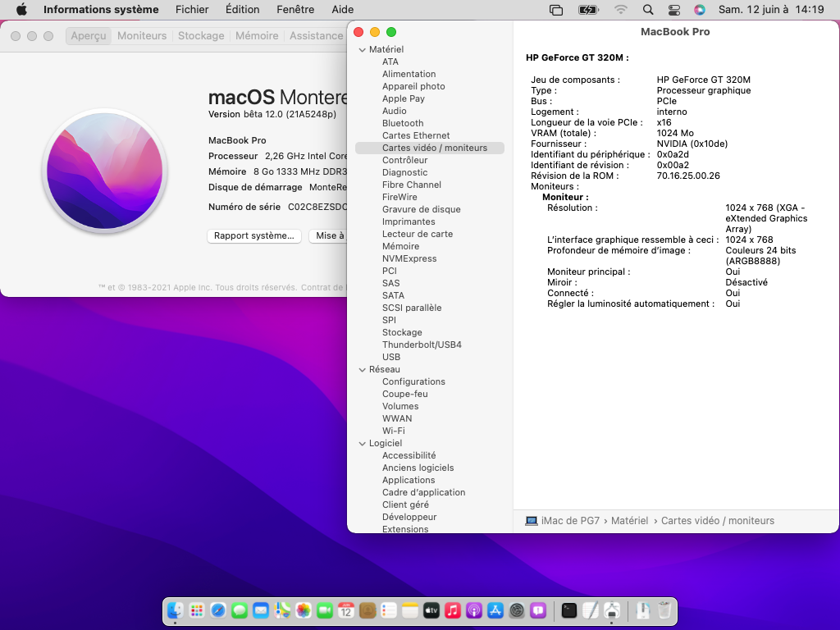Image resolution: width=840 pixels, height=630 pixels.
Task: Open the Music app in the dock
Action: click(453, 610)
